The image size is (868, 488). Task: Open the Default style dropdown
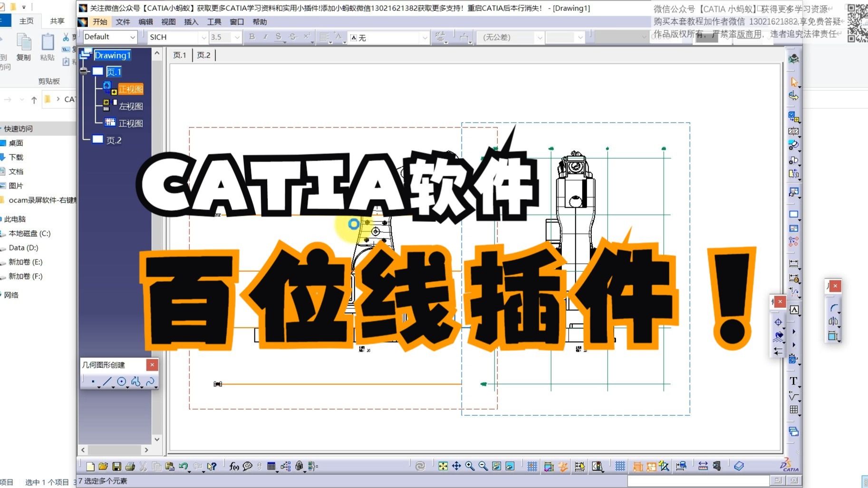click(132, 37)
